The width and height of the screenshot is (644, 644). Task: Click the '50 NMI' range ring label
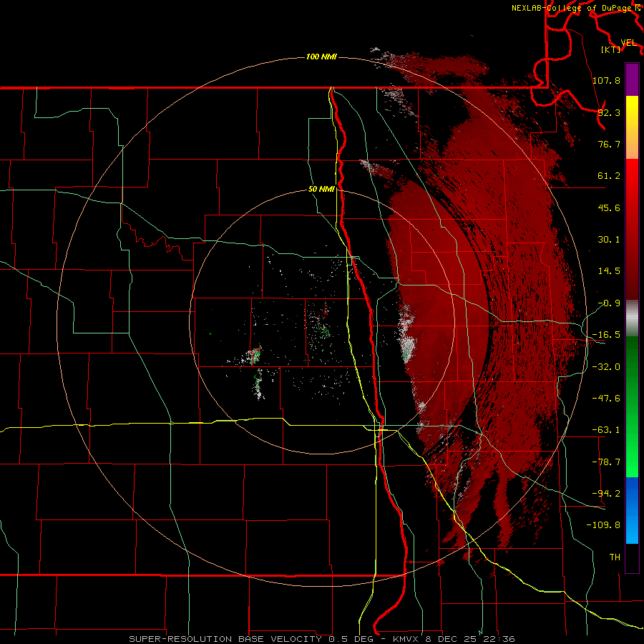point(321,189)
